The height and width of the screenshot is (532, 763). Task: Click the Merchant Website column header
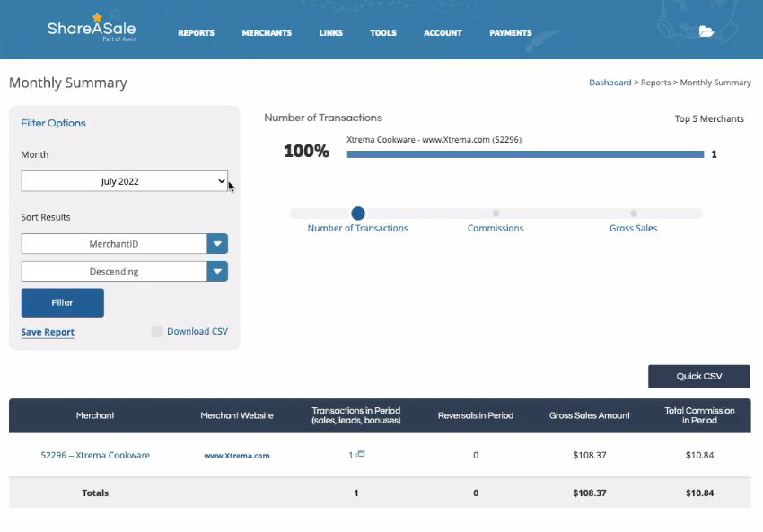pyautogui.click(x=236, y=415)
